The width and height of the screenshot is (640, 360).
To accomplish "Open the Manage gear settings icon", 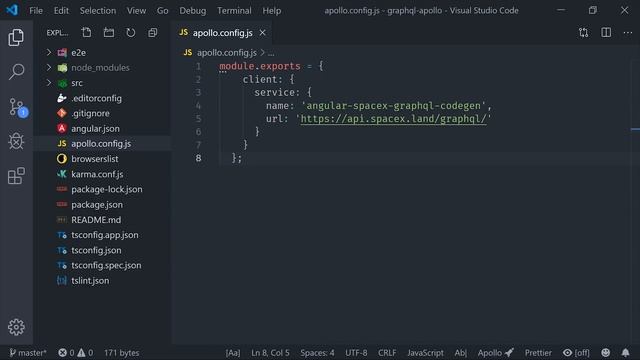I will tap(16, 327).
